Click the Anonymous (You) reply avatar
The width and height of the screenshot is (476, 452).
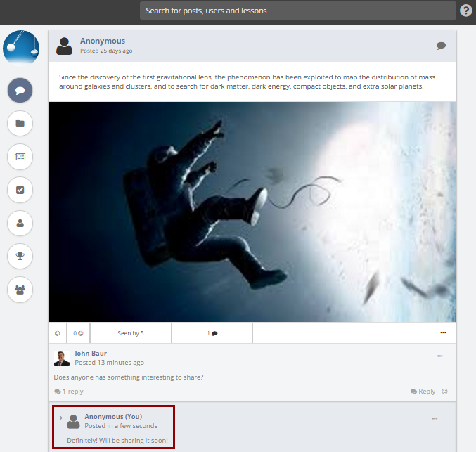(73, 422)
